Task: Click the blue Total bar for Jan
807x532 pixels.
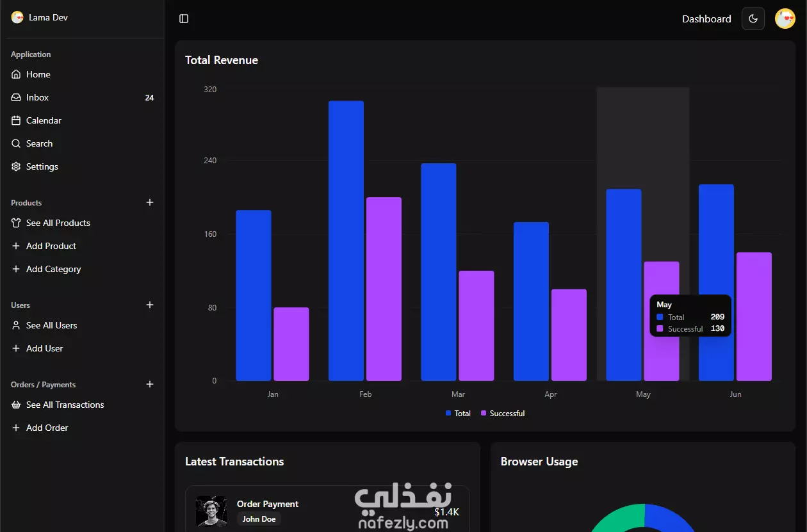Action: click(x=254, y=295)
